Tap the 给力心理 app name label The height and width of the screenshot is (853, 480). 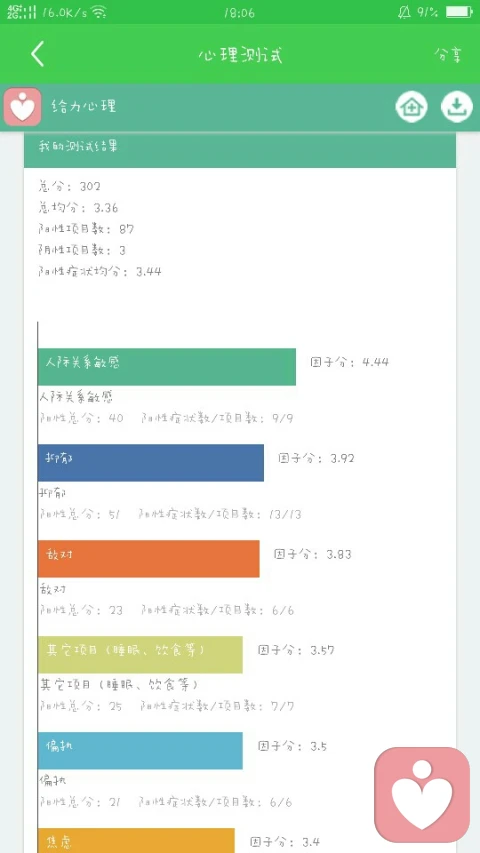[x=84, y=106]
